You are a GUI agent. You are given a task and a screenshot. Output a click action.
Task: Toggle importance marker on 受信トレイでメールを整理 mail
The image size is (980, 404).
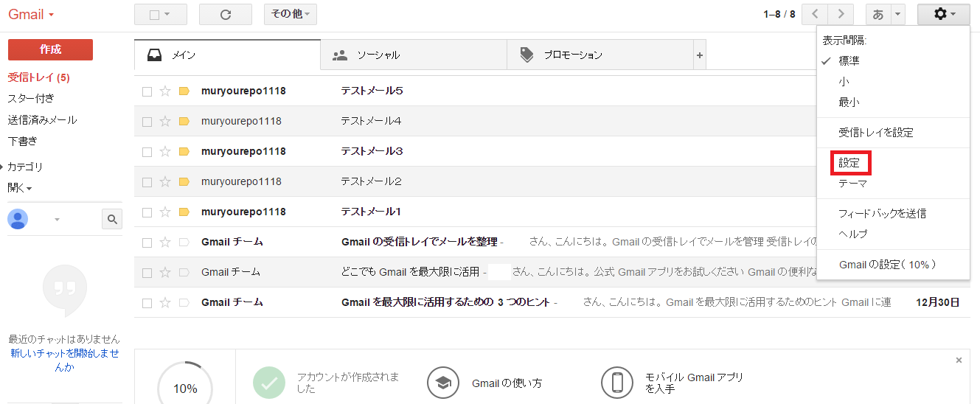[184, 243]
